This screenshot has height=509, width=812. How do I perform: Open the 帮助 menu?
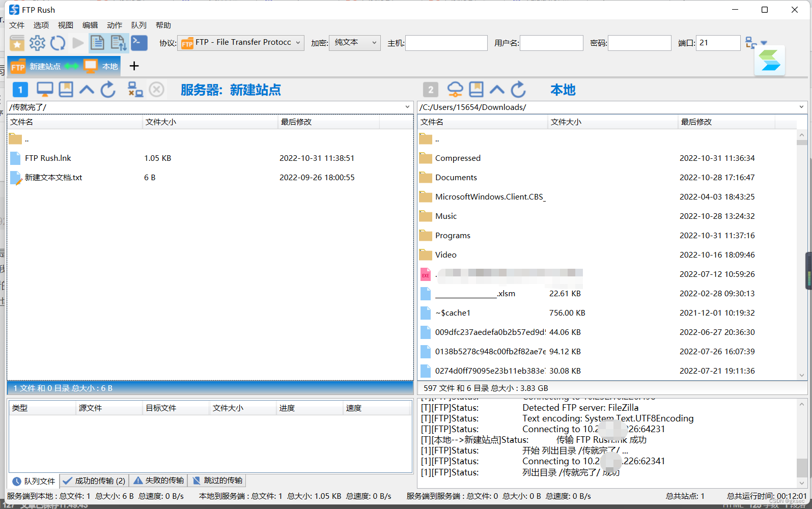[x=163, y=25]
